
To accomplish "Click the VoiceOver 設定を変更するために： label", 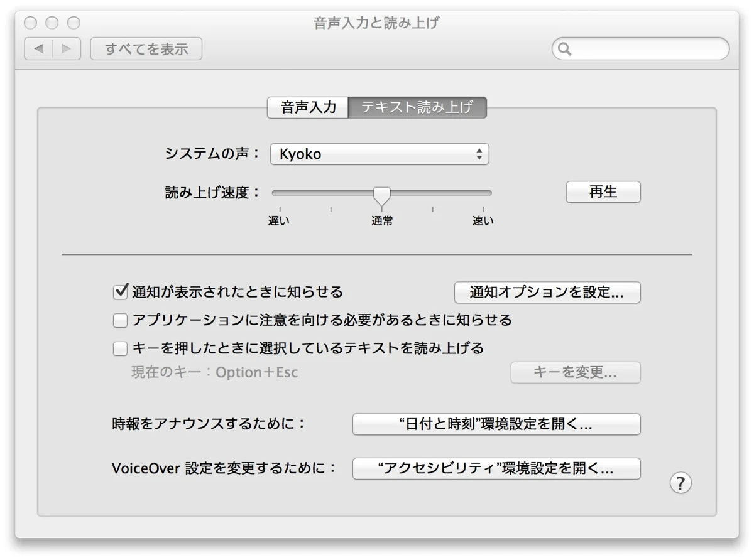I will click(224, 468).
